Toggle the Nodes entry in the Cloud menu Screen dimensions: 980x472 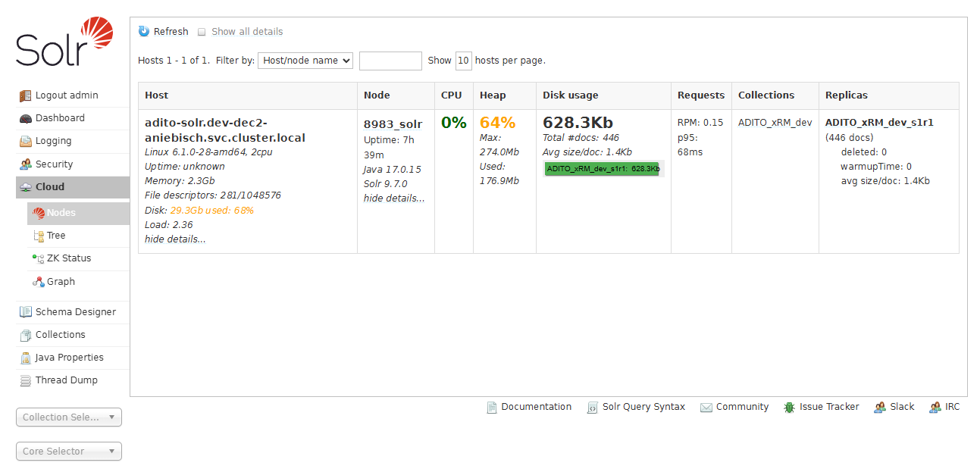(x=61, y=213)
